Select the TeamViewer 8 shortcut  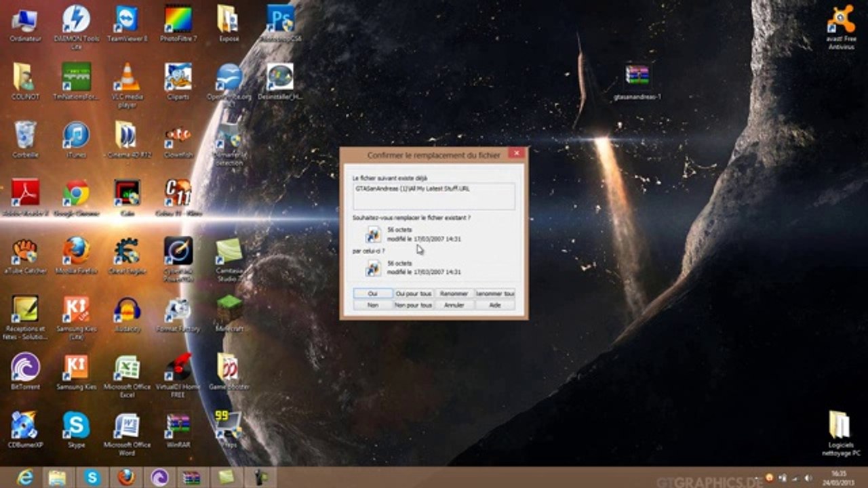[127, 24]
